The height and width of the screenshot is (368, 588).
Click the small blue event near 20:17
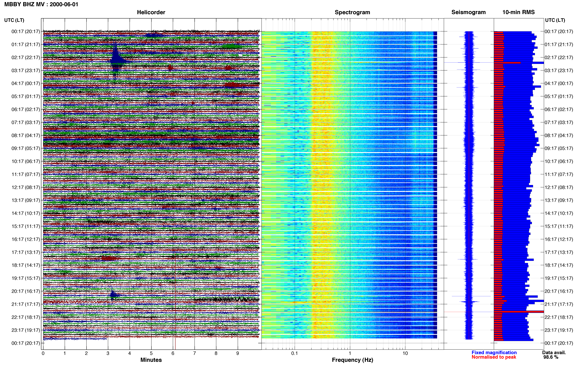113,295
